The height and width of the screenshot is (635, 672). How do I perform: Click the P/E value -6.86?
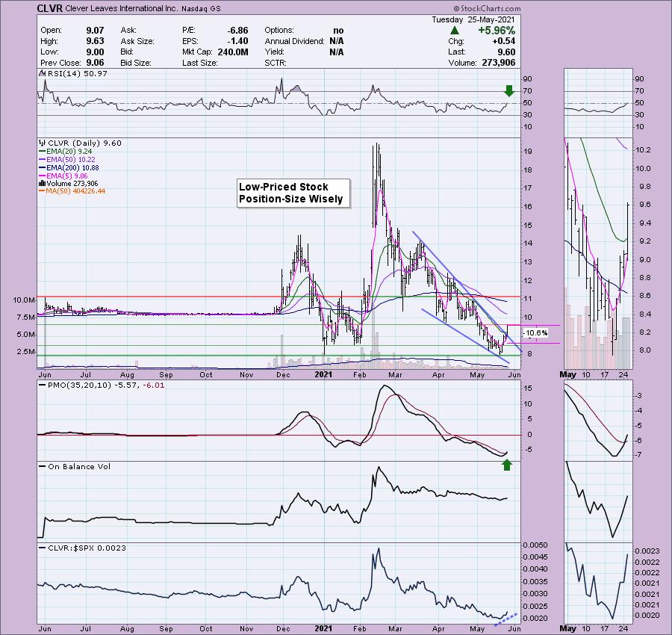point(238,31)
